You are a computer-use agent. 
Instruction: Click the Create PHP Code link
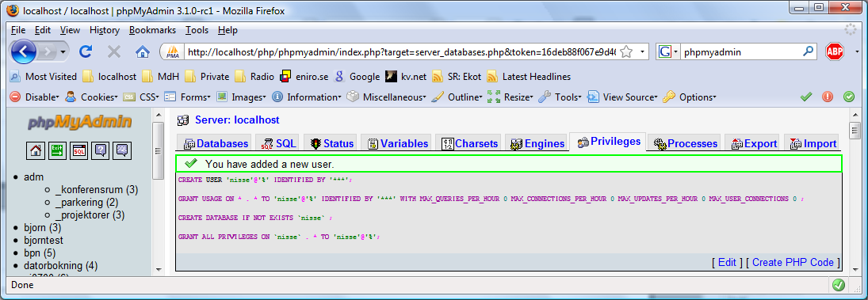[x=793, y=263]
